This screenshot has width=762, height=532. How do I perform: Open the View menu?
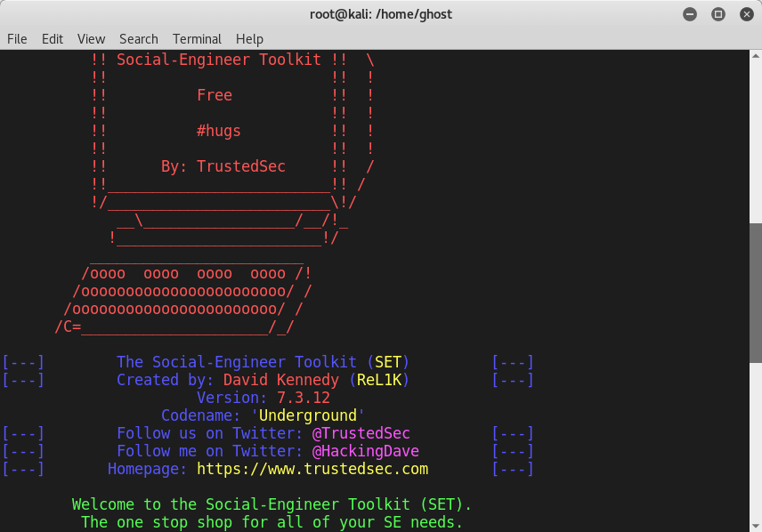tap(91, 39)
